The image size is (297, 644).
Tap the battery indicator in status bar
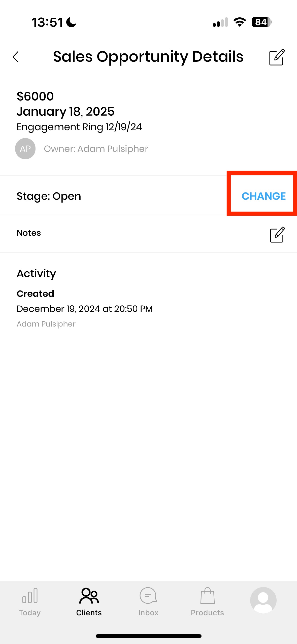pos(261,22)
